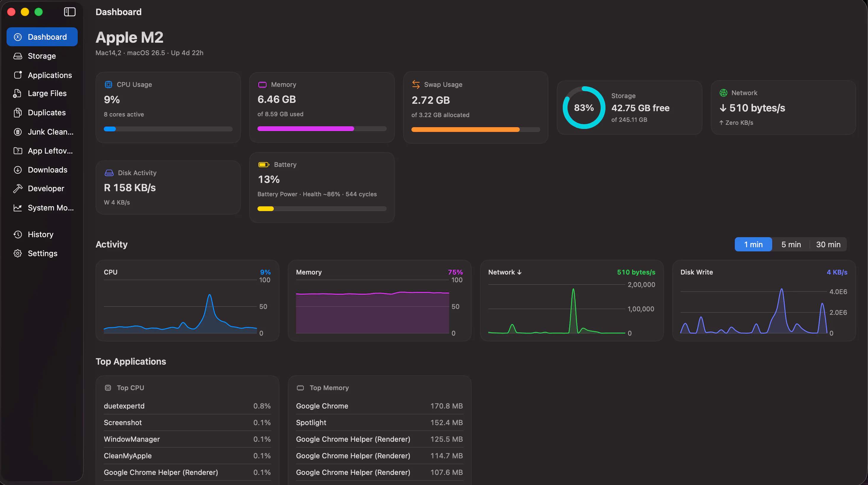Click the Dashboard gauge icon in sidebar
The width and height of the screenshot is (868, 485).
[x=18, y=37]
